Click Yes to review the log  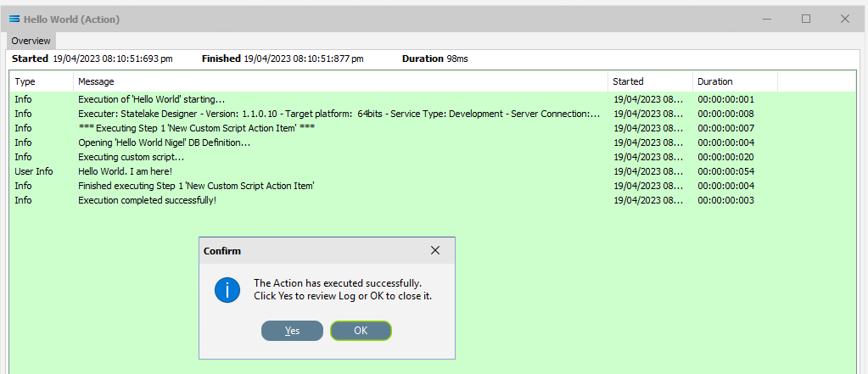[x=292, y=331]
